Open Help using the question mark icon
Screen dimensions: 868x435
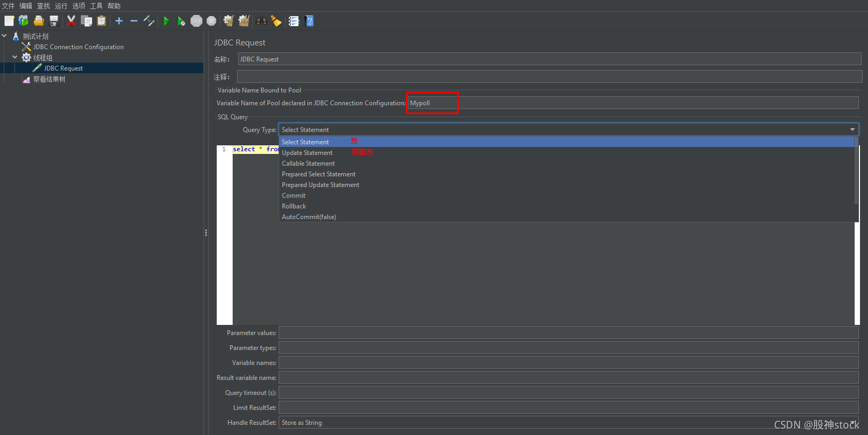(309, 21)
